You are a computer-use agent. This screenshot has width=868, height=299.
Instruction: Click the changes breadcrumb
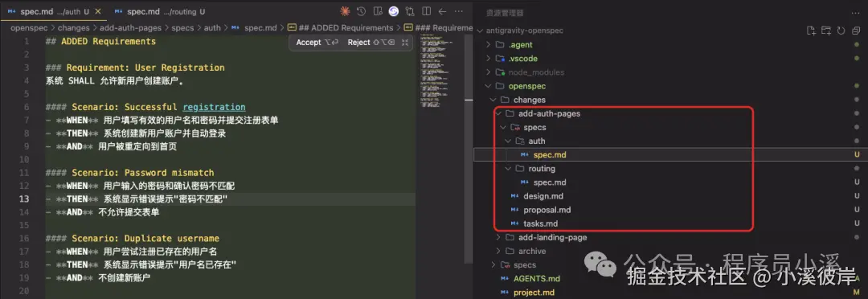pos(75,27)
